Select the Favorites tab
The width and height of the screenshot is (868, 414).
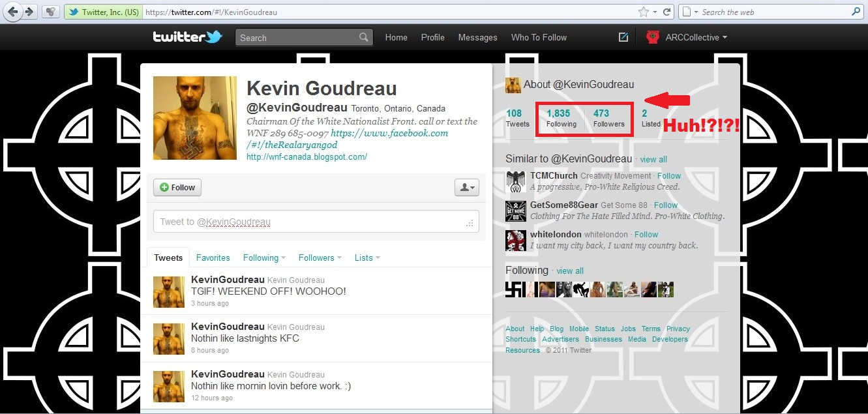click(x=213, y=258)
